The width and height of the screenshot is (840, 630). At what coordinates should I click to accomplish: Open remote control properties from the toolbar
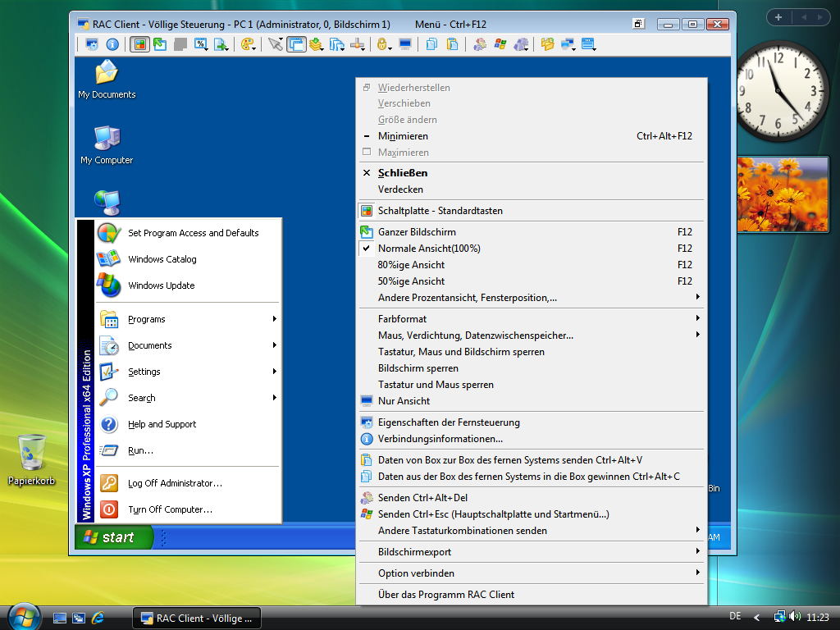pos(92,44)
